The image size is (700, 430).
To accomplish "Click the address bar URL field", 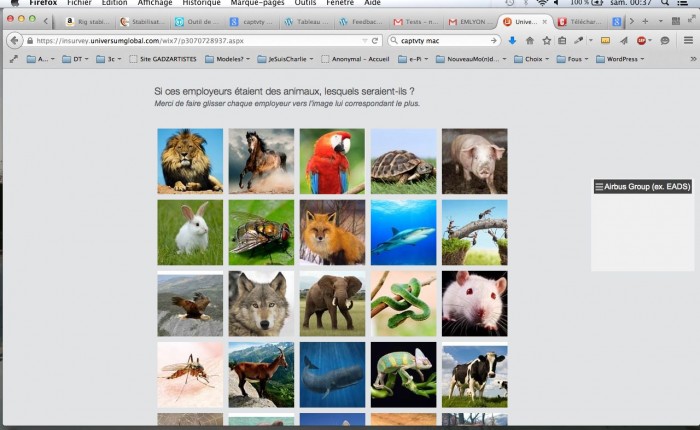I will click(x=196, y=41).
